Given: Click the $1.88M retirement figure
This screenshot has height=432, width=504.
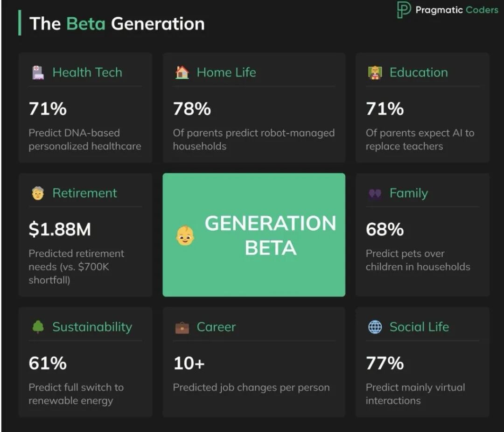Looking at the screenshot, I should tap(60, 229).
